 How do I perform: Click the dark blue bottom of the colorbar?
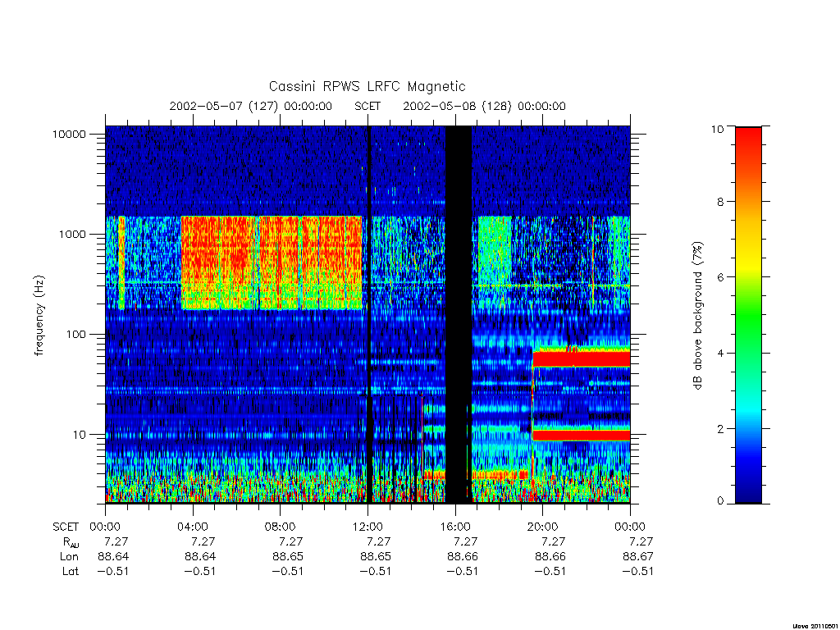[x=748, y=494]
